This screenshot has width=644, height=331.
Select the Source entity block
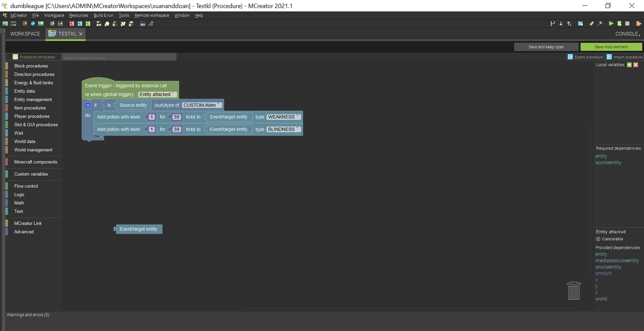133,105
